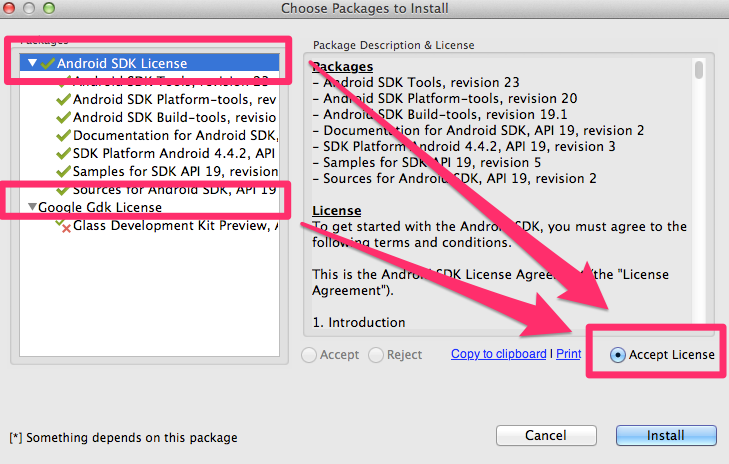729x464 pixels.
Task: Click green checkmark beside Android SDK License
Action: point(48,63)
